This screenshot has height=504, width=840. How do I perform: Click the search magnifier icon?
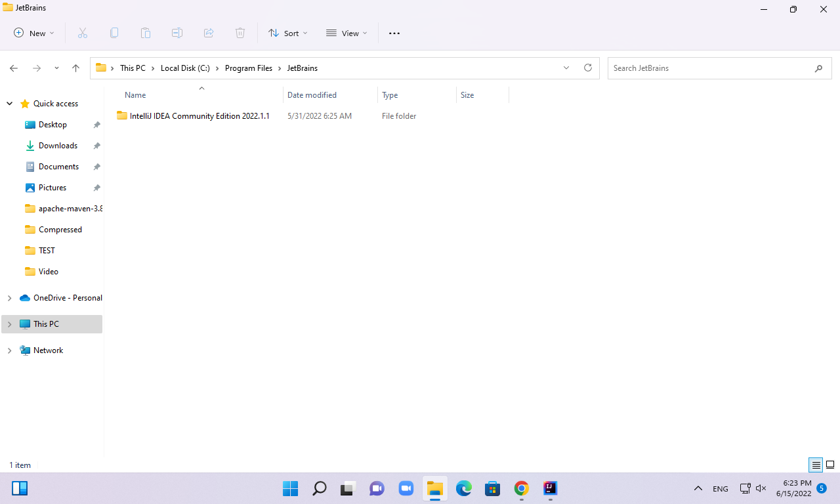click(x=818, y=68)
